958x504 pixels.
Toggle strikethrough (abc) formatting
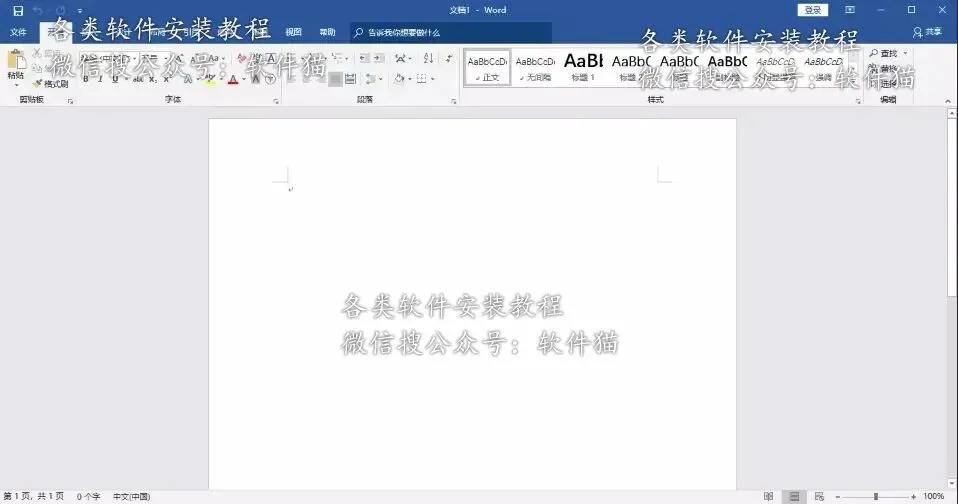tap(139, 79)
